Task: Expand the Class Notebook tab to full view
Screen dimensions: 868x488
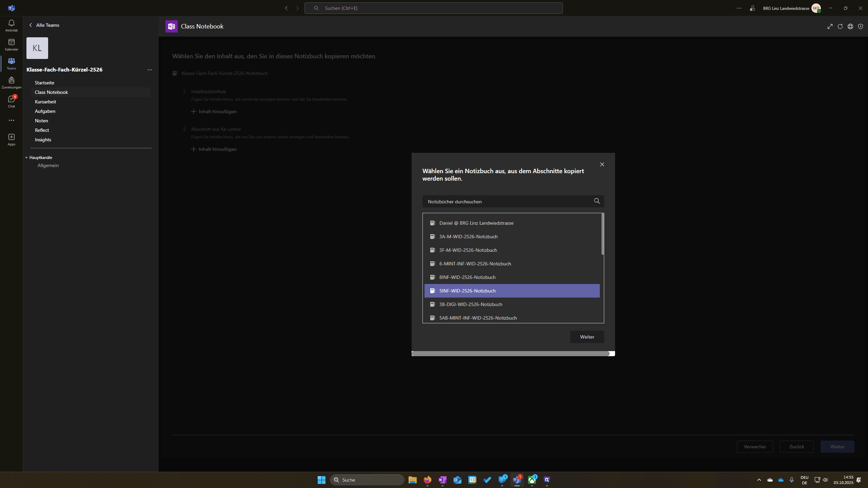Action: (x=830, y=26)
